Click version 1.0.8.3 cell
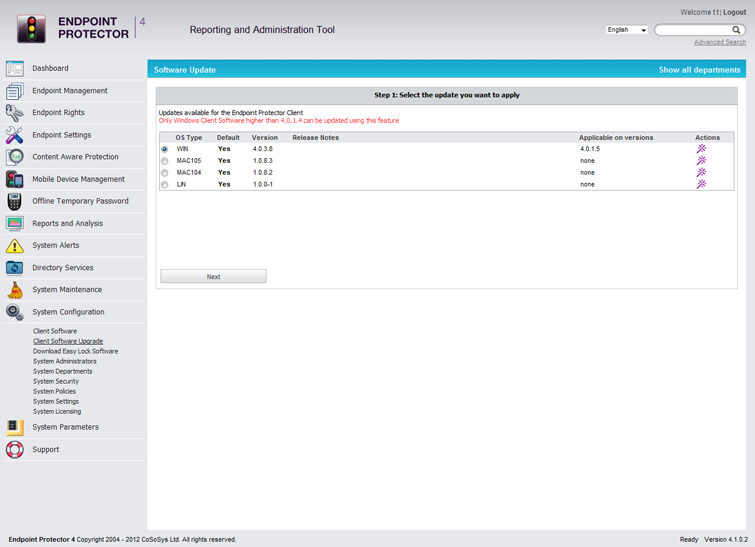755x547 pixels. click(x=263, y=161)
